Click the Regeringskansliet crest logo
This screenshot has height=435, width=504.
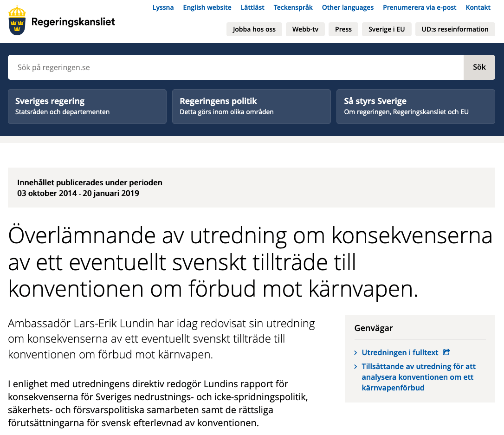point(17,21)
